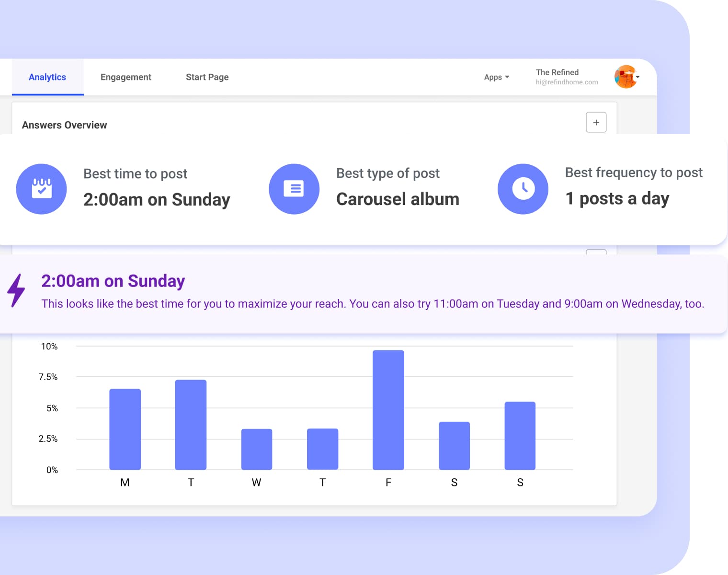Click the Carousel album value
The height and width of the screenshot is (575, 728).
398,199
